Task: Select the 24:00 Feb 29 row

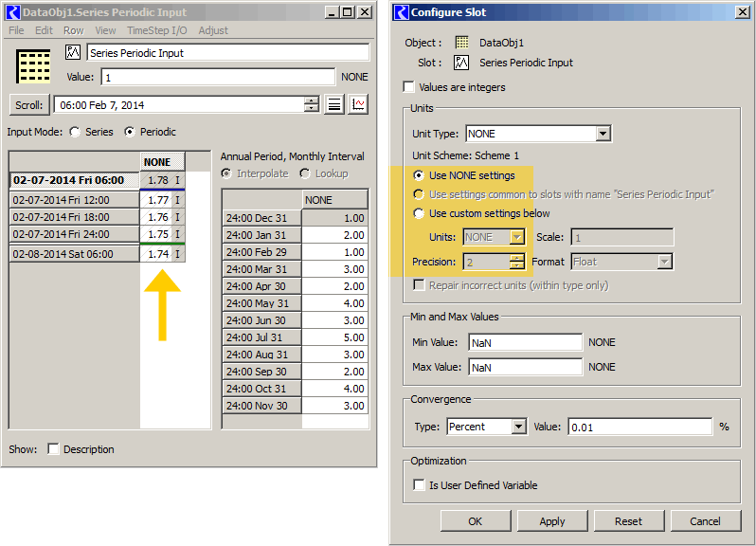Action: point(261,252)
